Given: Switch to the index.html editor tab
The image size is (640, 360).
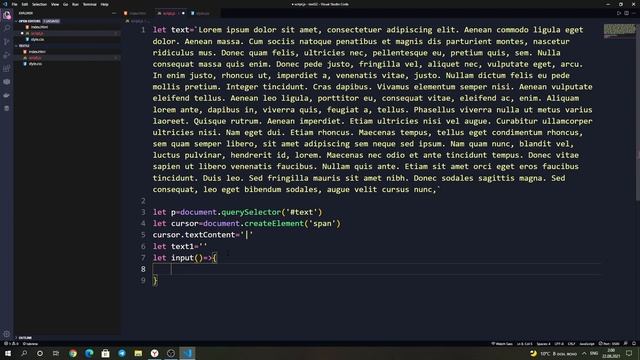Looking at the screenshot, I should coord(137,13).
